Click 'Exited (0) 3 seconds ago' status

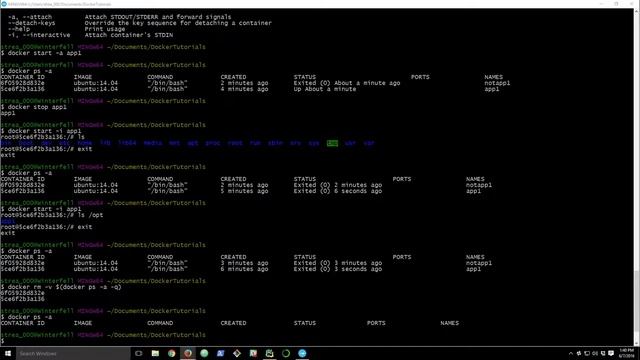tap(338, 269)
